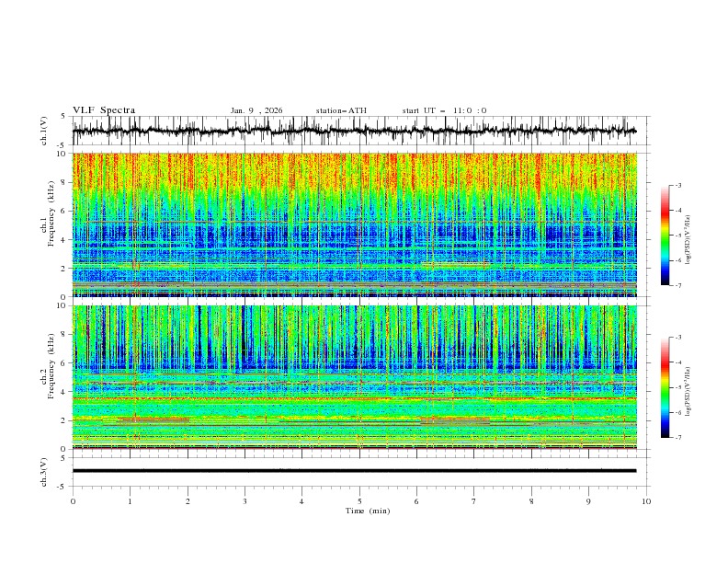The height and width of the screenshot is (563, 728).
Task: Click the lower PSD color scale bar
Action: 665,387
